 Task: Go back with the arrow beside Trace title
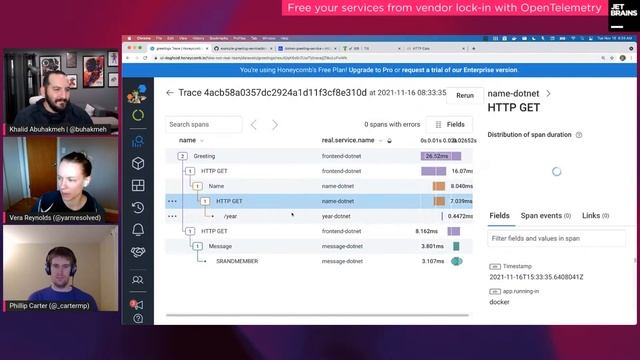coord(170,93)
